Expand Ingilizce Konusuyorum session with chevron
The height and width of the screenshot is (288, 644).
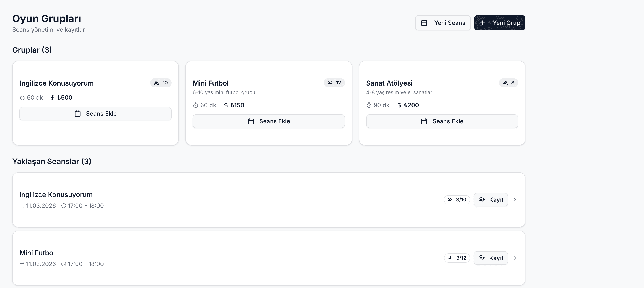click(515, 200)
